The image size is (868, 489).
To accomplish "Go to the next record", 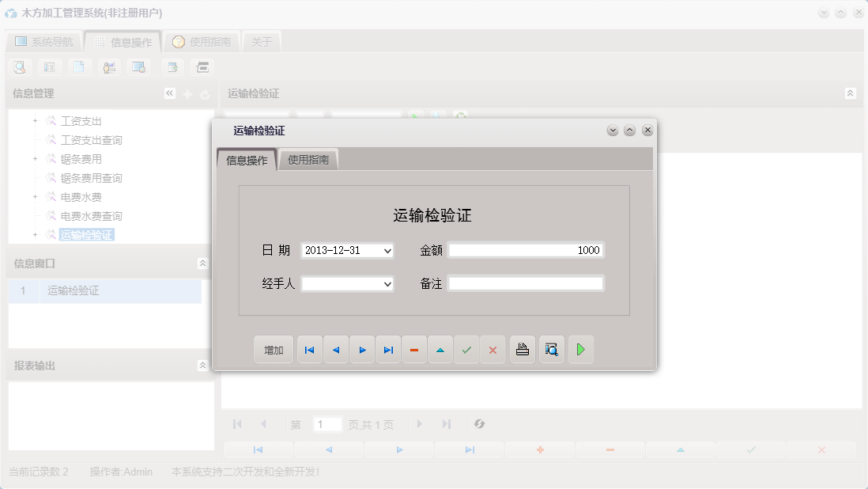I will [362, 349].
